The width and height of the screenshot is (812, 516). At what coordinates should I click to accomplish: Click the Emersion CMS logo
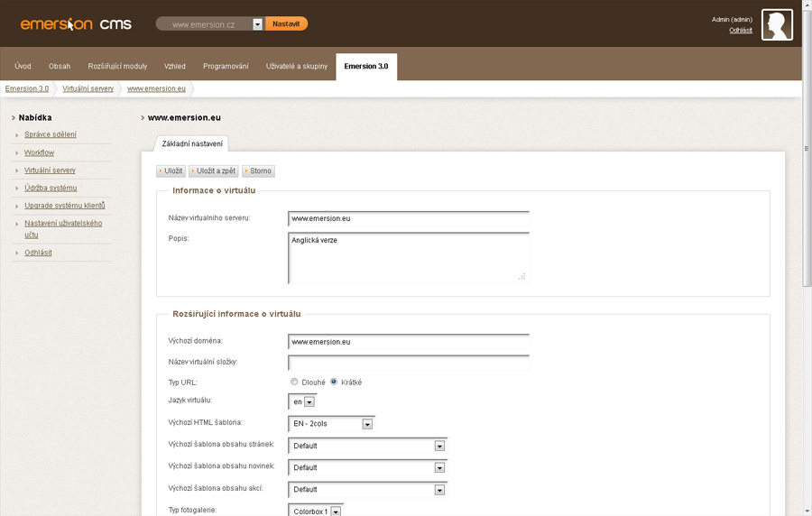pos(76,24)
